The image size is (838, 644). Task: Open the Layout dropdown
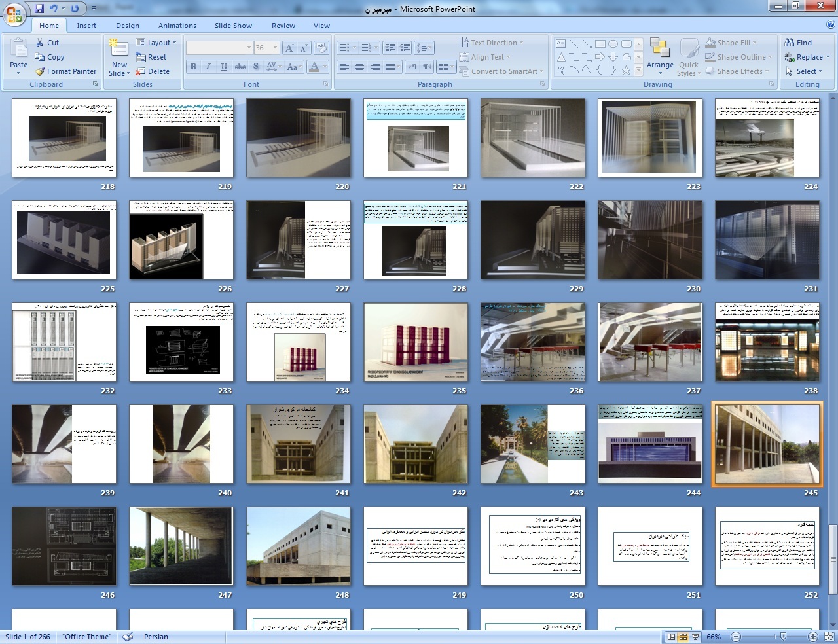point(156,43)
